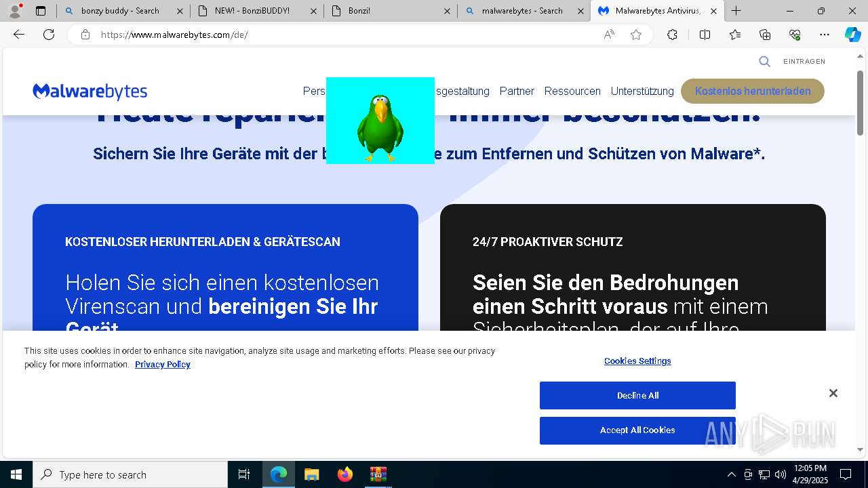The width and height of the screenshot is (868, 488).
Task: Toggle split screen view
Action: [705, 35]
